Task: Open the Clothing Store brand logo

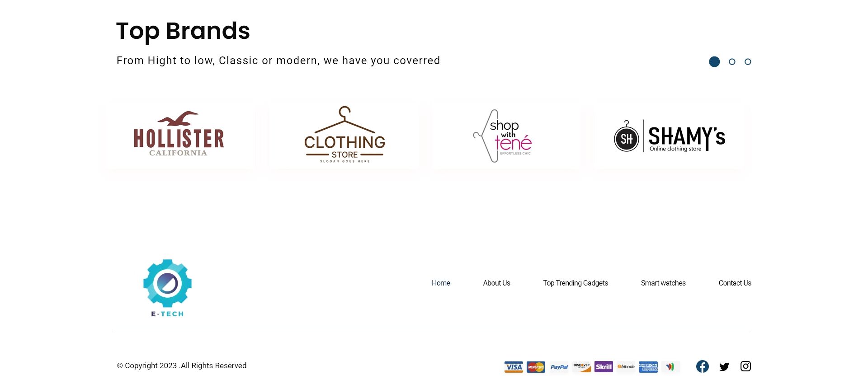Action: (x=344, y=134)
